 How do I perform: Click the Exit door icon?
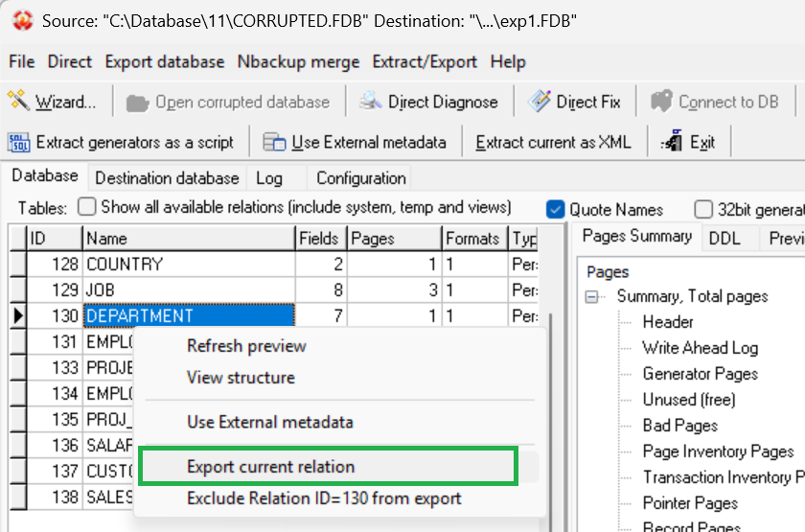point(672,142)
